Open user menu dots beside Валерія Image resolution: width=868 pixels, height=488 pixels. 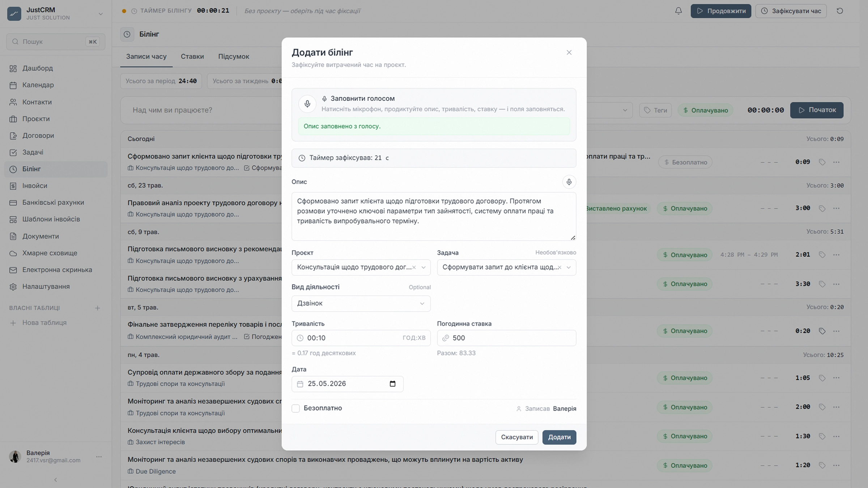(x=99, y=457)
